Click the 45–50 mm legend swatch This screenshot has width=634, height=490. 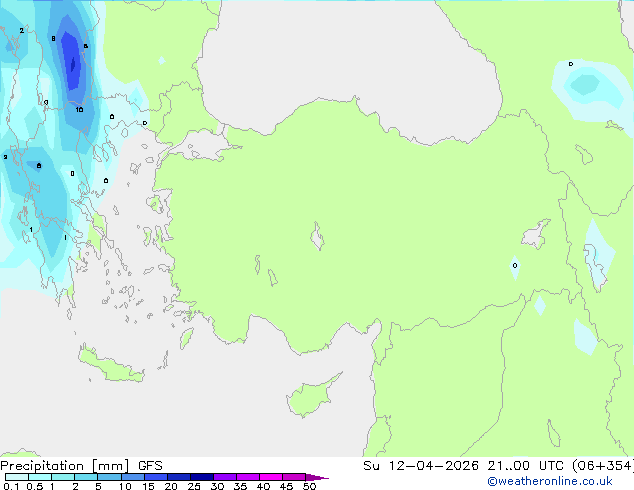[294, 477]
